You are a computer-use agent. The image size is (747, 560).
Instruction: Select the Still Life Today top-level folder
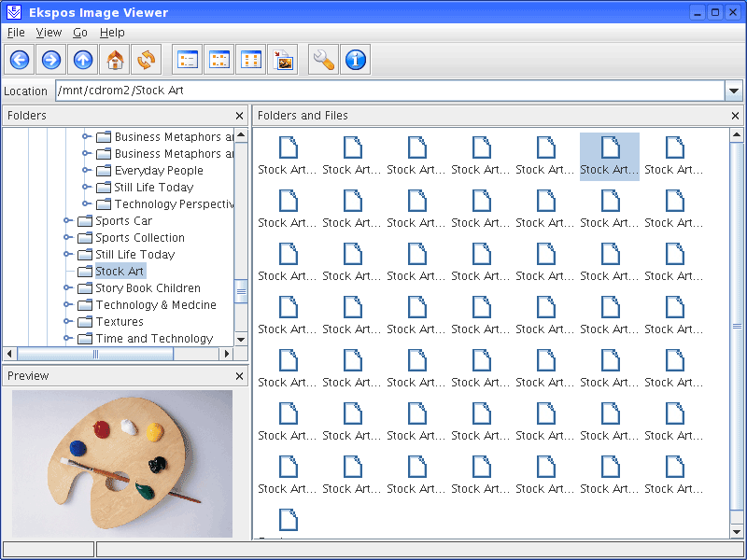click(x=134, y=255)
